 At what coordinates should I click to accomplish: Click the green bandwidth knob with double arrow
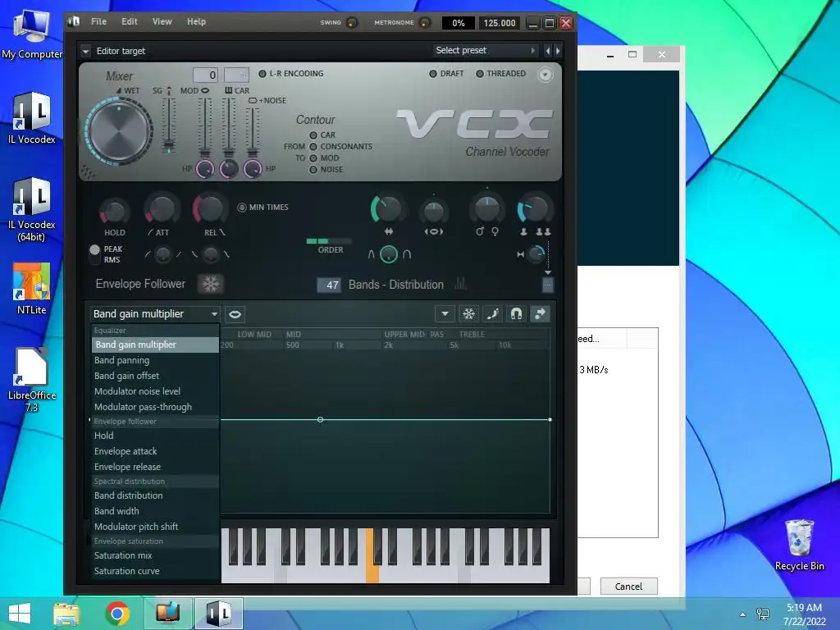pos(387,209)
